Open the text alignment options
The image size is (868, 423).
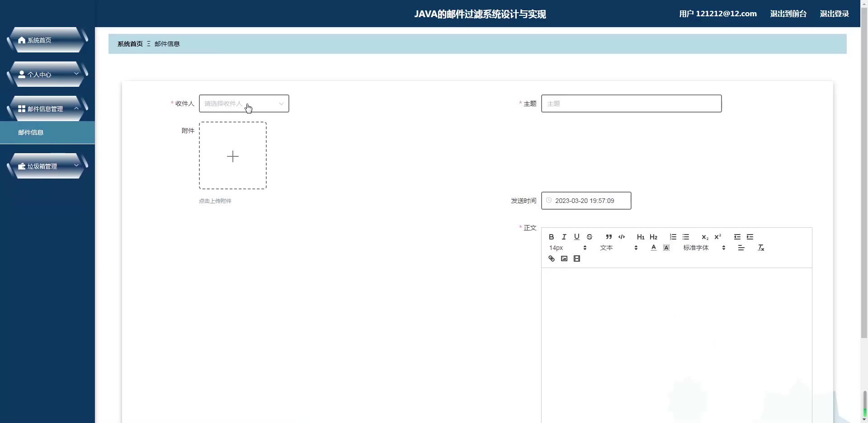741,248
